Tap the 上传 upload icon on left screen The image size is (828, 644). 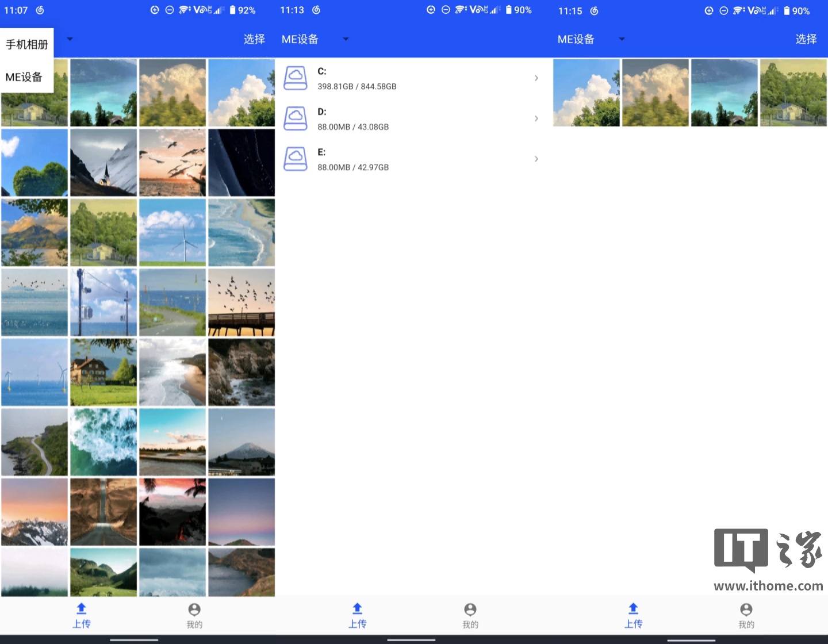81,609
